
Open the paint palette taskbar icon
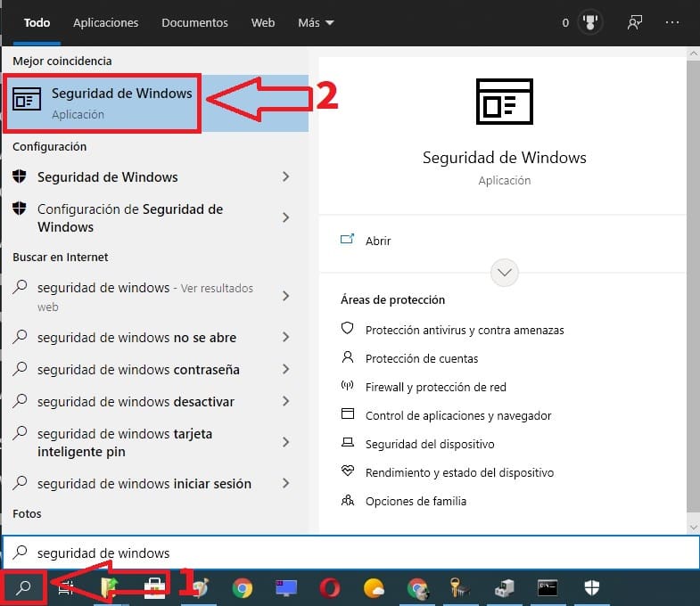pos(201,588)
